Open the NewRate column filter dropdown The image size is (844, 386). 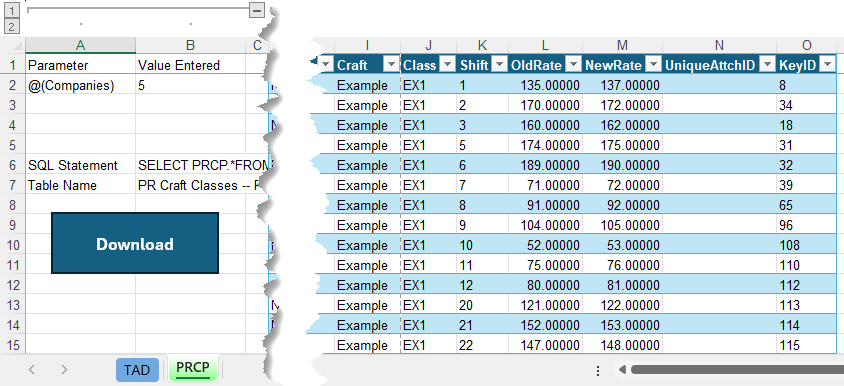point(653,65)
